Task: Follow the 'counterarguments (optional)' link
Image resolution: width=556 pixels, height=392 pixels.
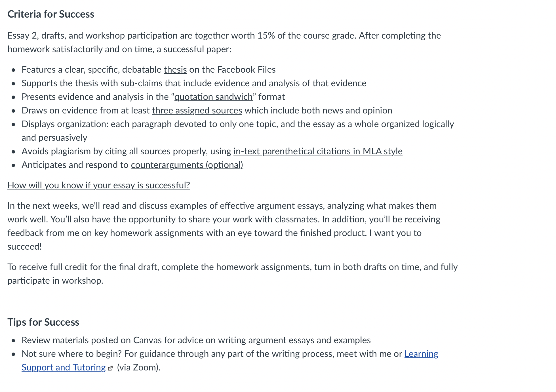Action: click(187, 165)
